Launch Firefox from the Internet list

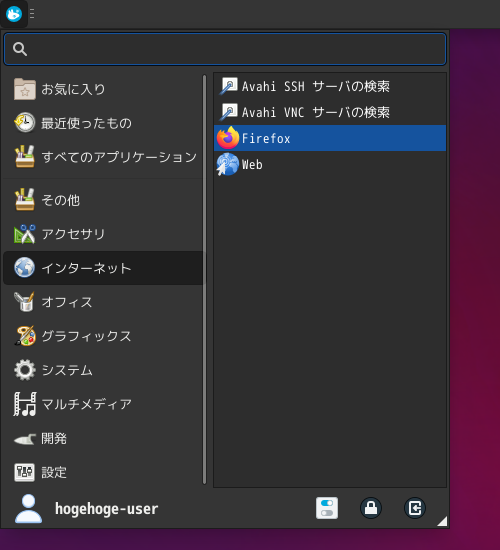330,138
